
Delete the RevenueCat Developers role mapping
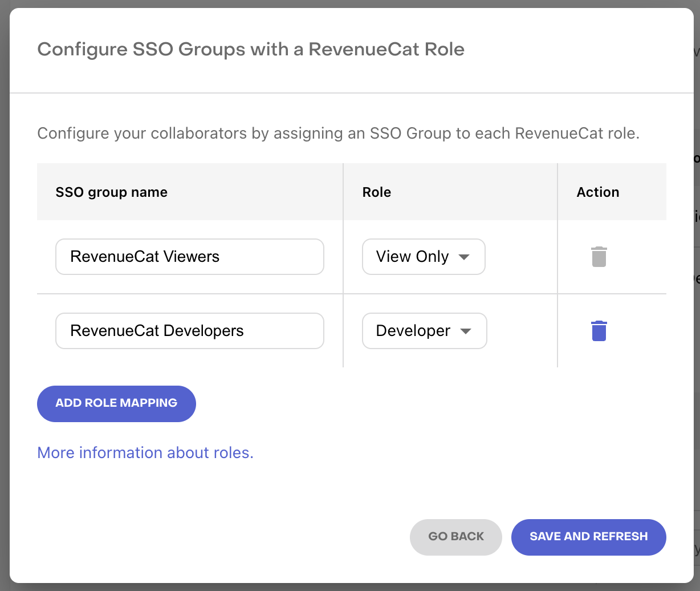tap(599, 331)
